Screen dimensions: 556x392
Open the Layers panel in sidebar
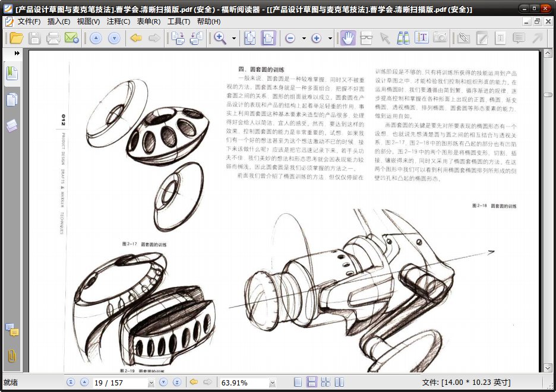(x=12, y=125)
